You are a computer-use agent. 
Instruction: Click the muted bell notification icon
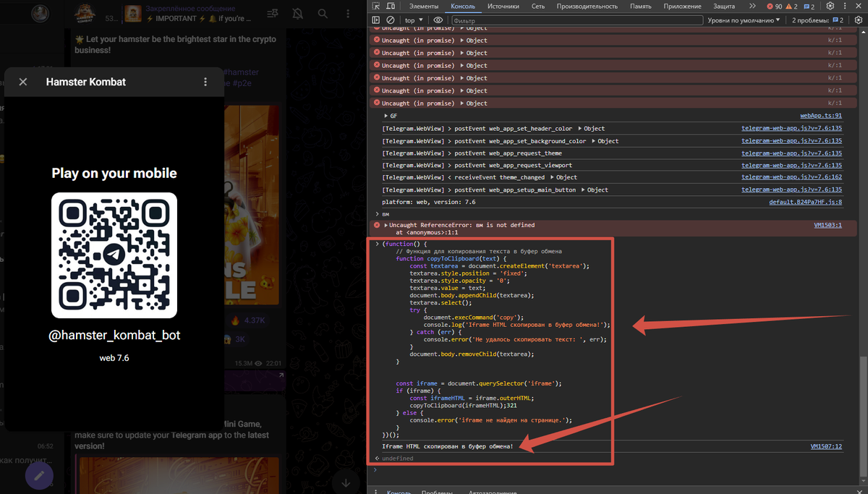[298, 14]
